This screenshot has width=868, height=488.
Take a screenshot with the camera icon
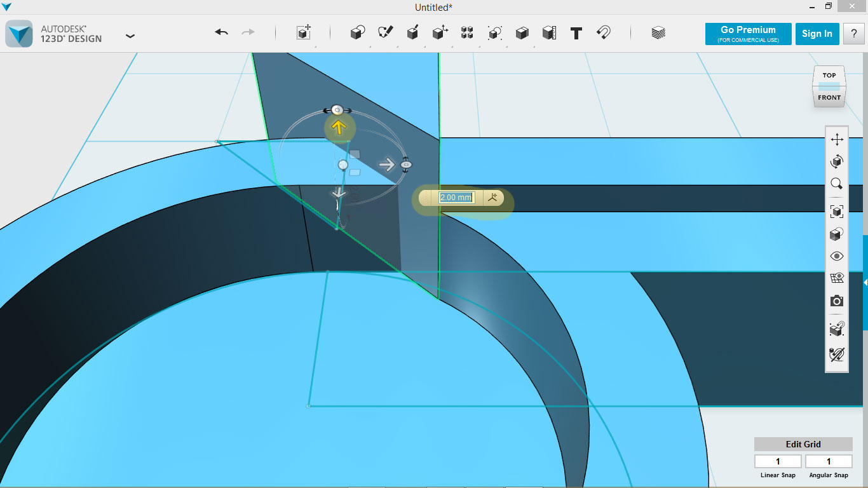click(x=836, y=301)
